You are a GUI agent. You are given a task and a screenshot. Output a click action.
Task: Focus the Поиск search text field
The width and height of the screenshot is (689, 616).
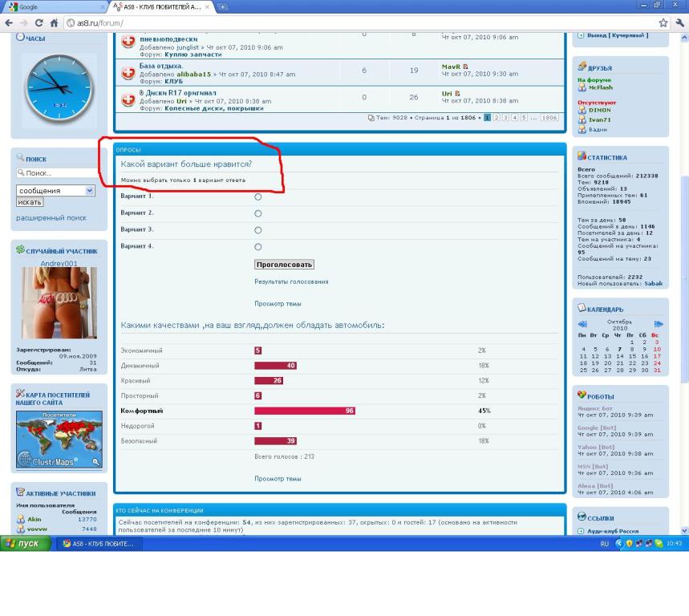(58, 173)
